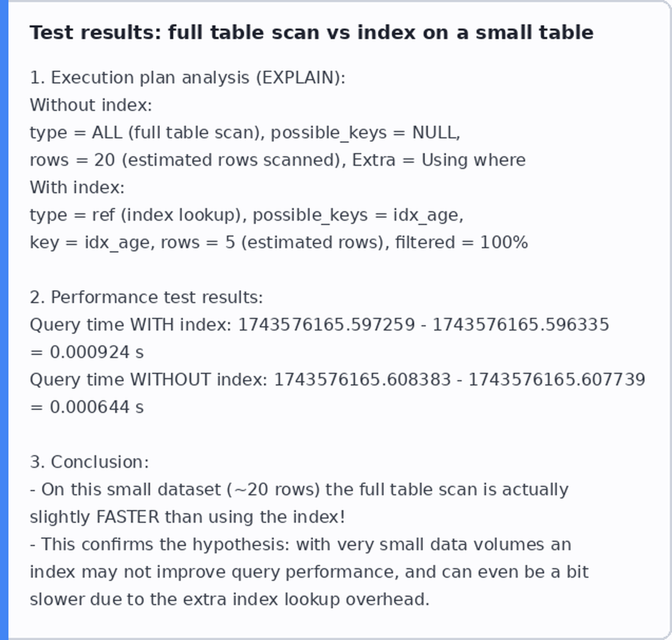
Task: Click the 'Query time WITHOUT index' line
Action: [338, 380]
